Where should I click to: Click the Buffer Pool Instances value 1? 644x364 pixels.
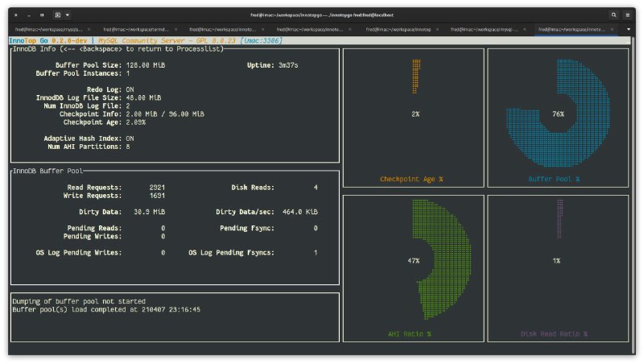(128, 73)
